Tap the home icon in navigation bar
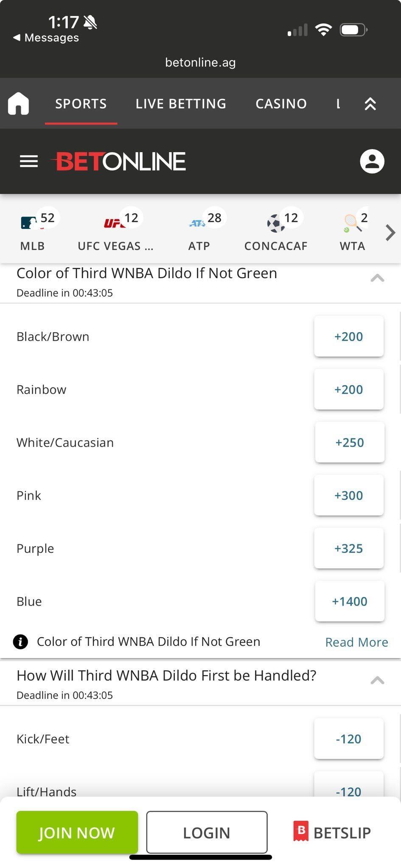Viewport: 401px width, 868px height. [x=18, y=104]
